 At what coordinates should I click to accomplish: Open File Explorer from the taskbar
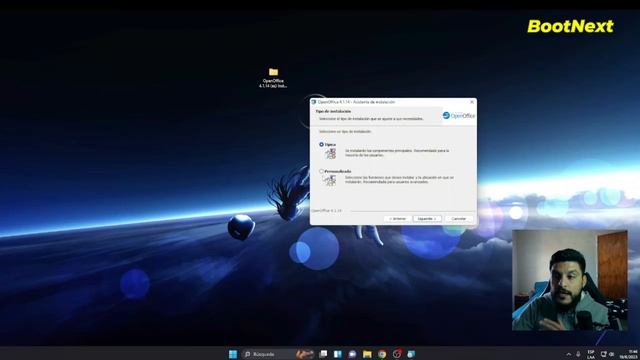(367, 354)
